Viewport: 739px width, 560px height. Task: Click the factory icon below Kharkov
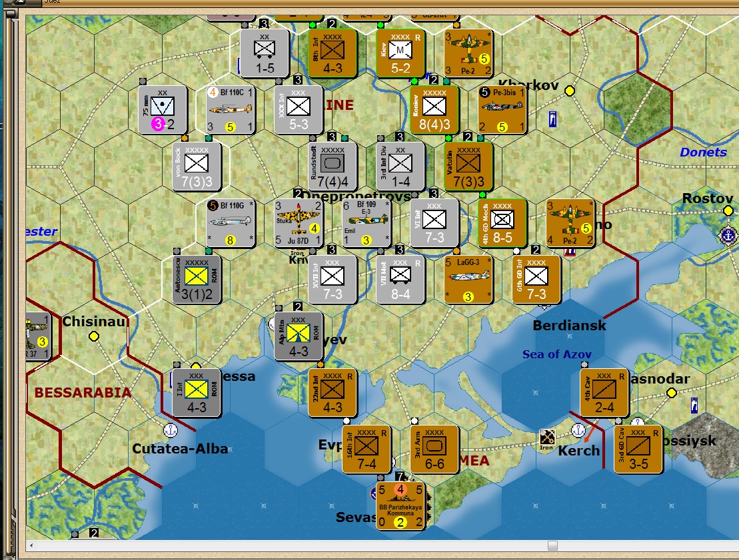(x=553, y=119)
